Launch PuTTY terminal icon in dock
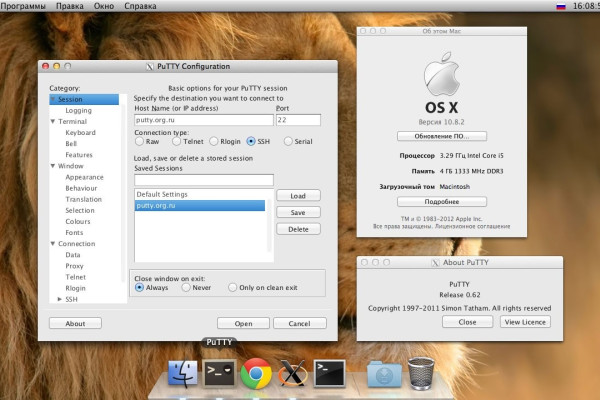This screenshot has width=600, height=400. point(219,373)
